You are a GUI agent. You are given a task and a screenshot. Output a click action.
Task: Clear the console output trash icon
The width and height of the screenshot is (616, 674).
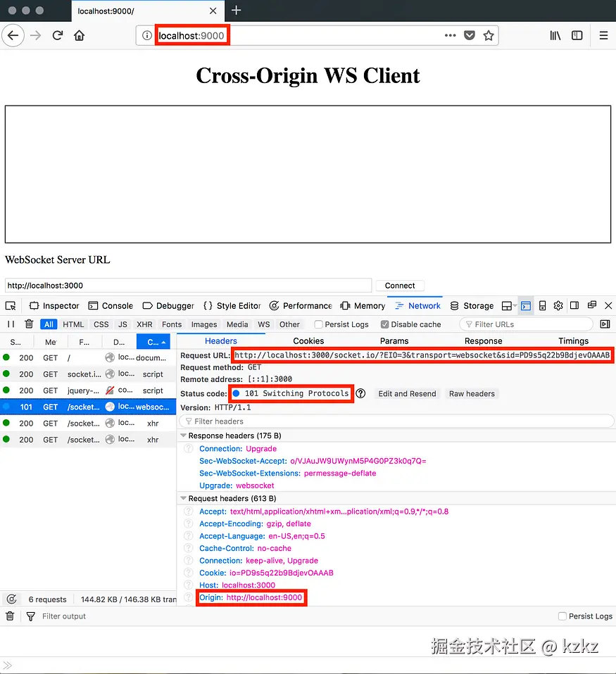[x=10, y=616]
